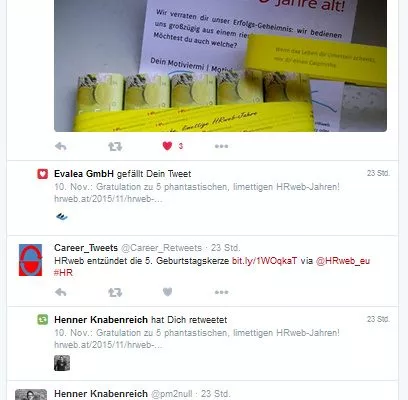Reply to the Career_Tweets tweet

pyautogui.click(x=61, y=292)
